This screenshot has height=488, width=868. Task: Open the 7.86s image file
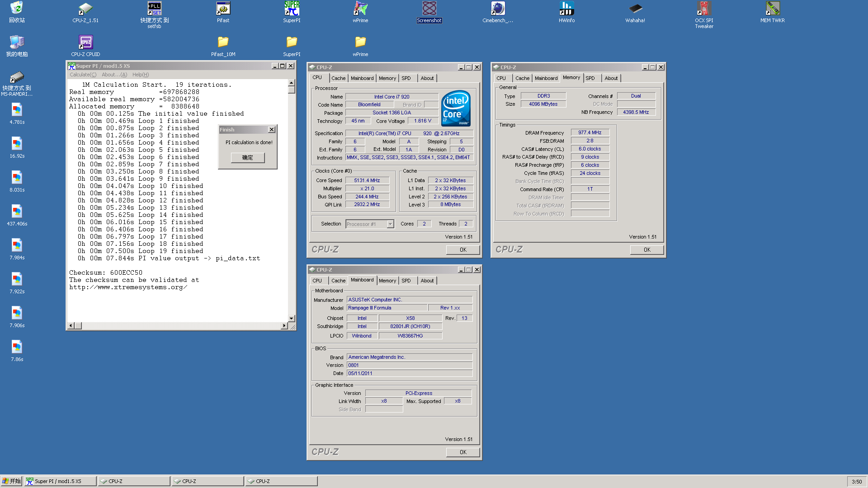pyautogui.click(x=17, y=351)
